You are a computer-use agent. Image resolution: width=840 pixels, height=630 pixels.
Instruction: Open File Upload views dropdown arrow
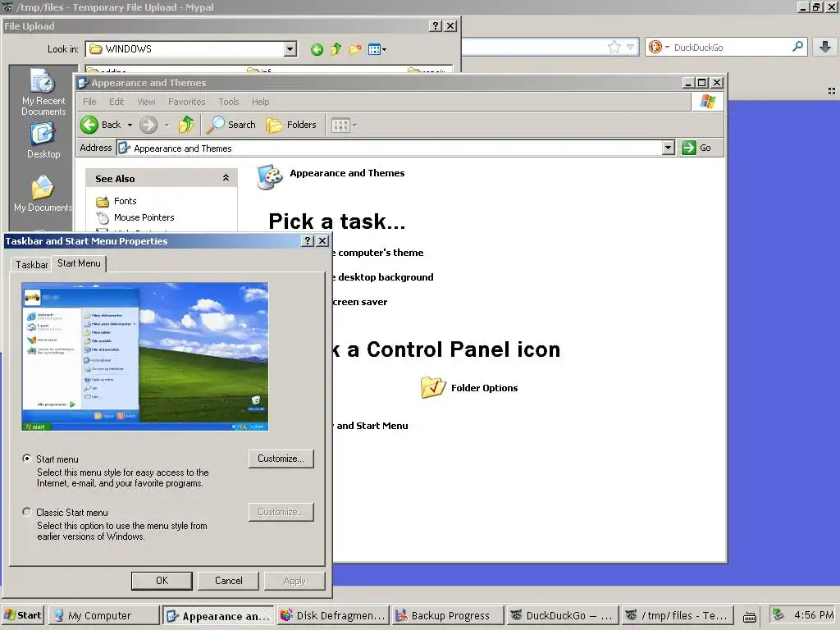coord(384,50)
